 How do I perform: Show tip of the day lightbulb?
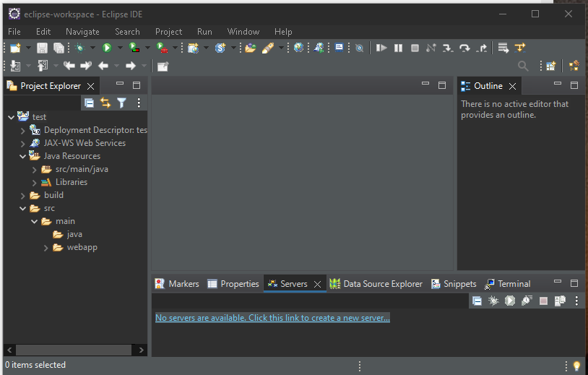577,366
